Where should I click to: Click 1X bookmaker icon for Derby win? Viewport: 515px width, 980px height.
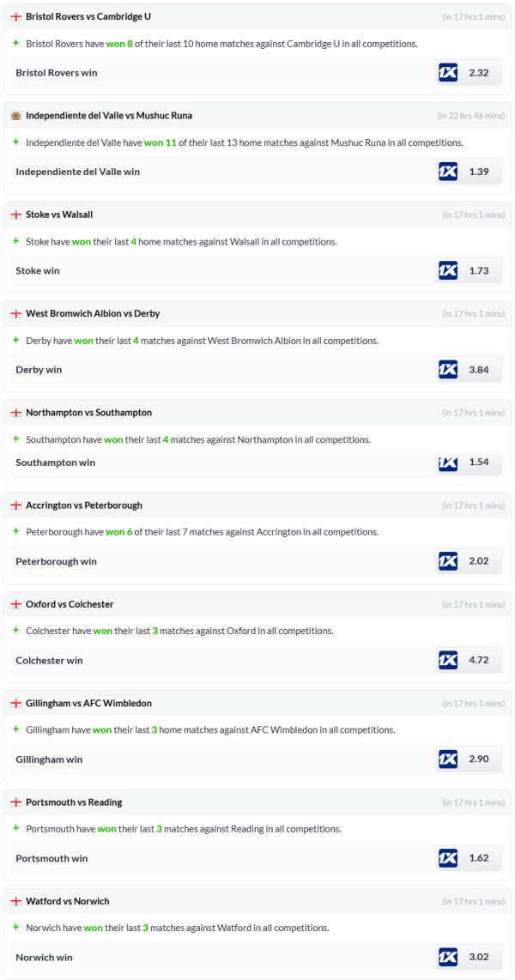point(448,370)
